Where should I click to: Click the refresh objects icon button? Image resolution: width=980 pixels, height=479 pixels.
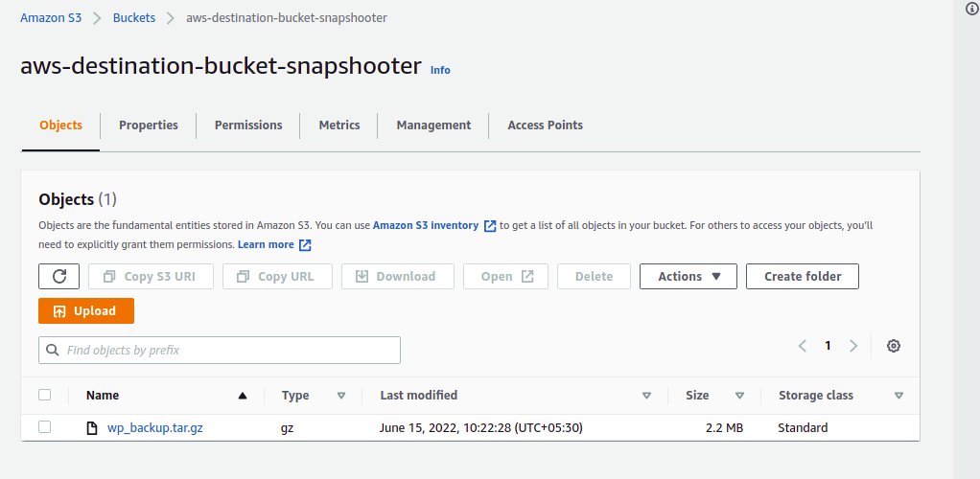(58, 276)
